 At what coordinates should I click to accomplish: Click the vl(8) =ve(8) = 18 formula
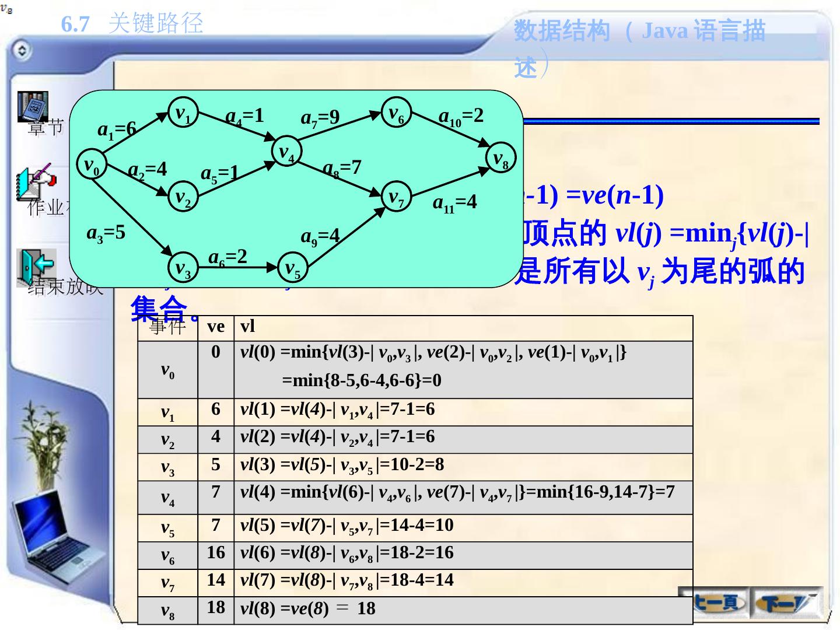308,609
